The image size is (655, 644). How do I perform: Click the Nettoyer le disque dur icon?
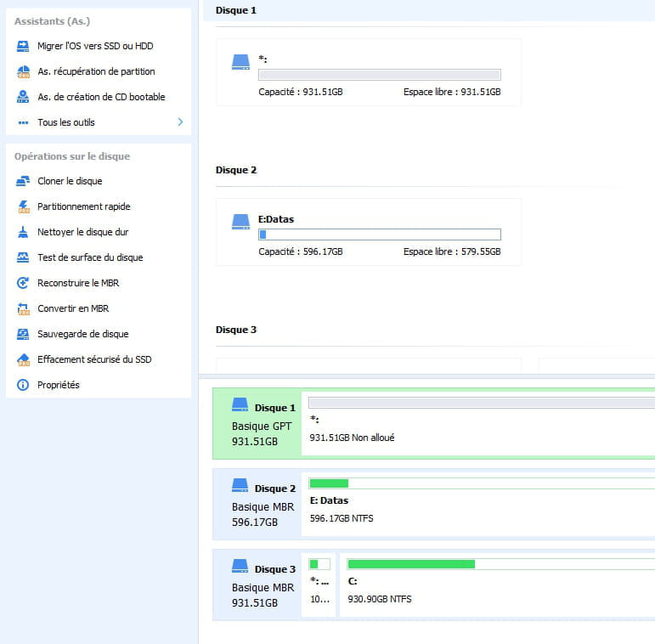(23, 232)
